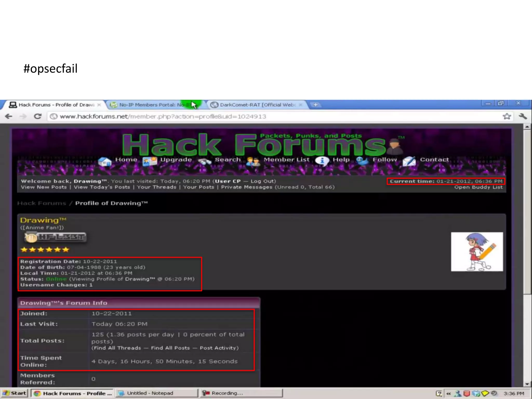
Task: Open Untitled - Notepad from the taskbar
Action: (157, 393)
